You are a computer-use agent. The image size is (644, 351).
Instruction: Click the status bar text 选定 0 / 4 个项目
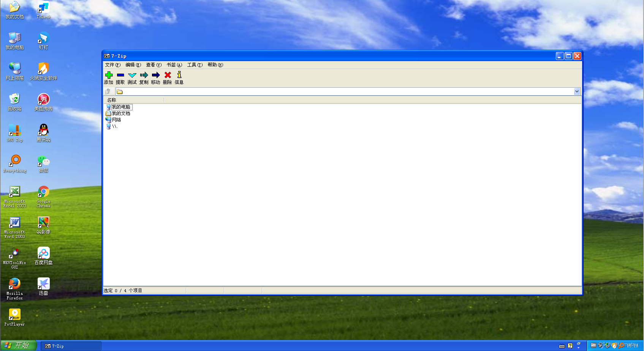123,291
